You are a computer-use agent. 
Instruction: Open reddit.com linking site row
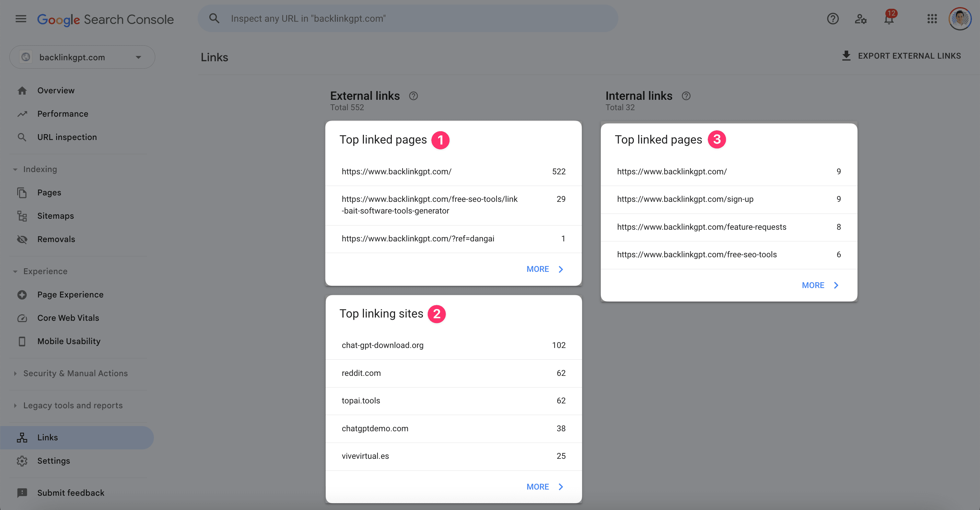(453, 373)
